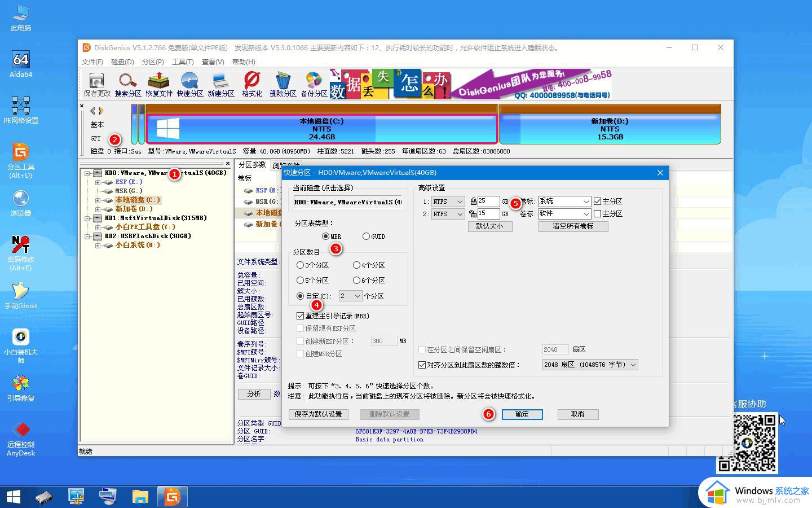The height and width of the screenshot is (508, 812).
Task: Open the 2048 扇区 alignment dropdown
Action: (590, 365)
